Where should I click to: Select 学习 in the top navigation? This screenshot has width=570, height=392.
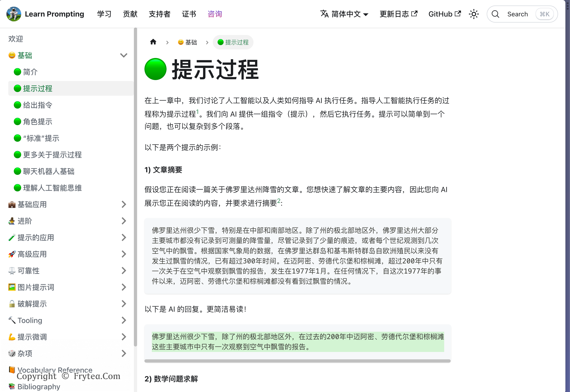pyautogui.click(x=104, y=14)
